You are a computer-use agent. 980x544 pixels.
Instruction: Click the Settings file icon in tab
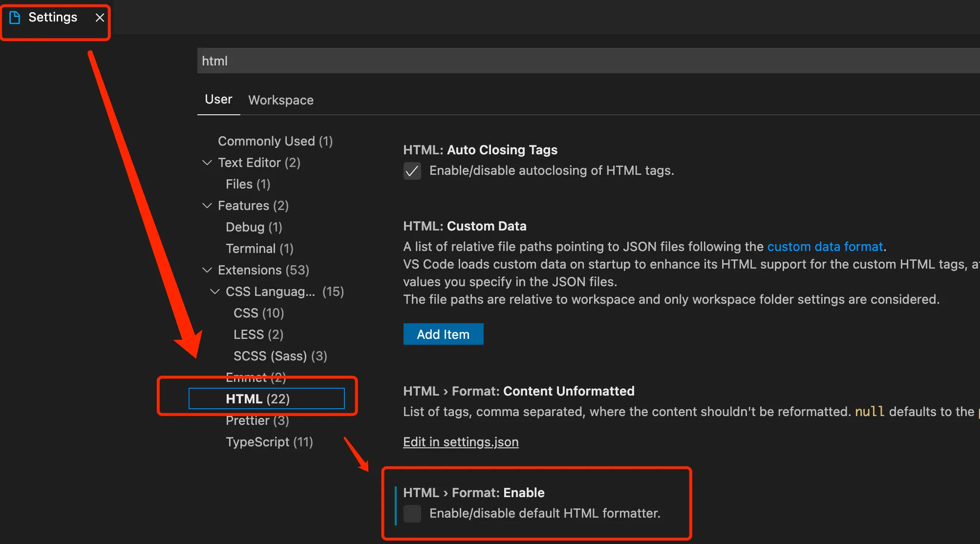click(x=15, y=18)
